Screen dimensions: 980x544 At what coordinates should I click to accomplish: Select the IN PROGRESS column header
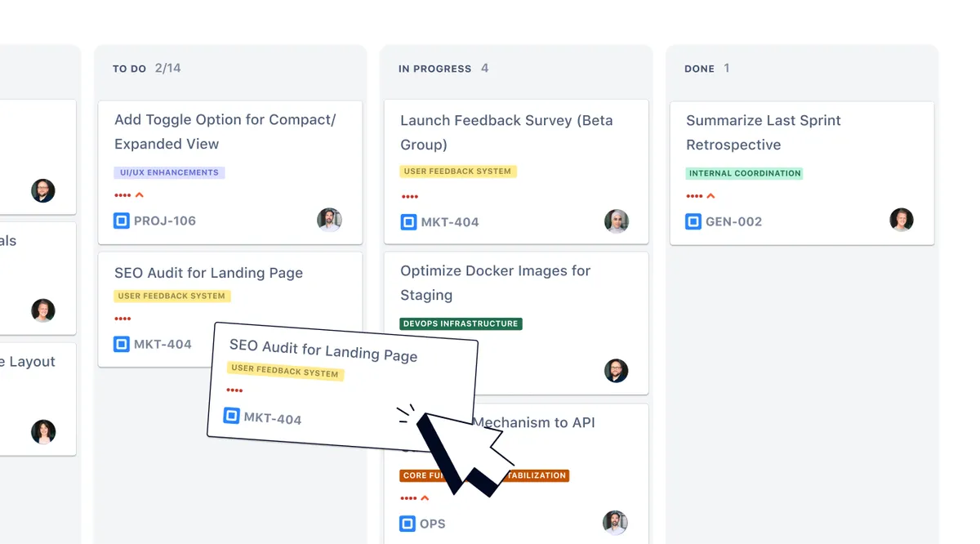434,69
